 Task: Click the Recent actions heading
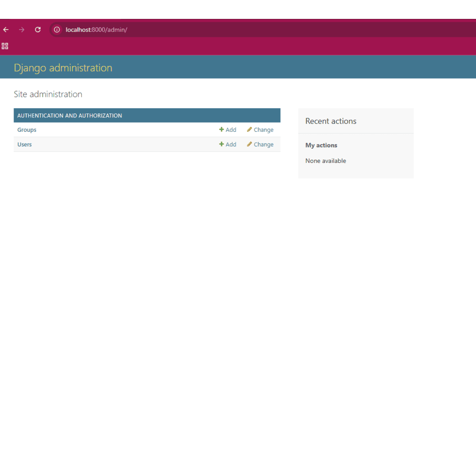(x=331, y=121)
